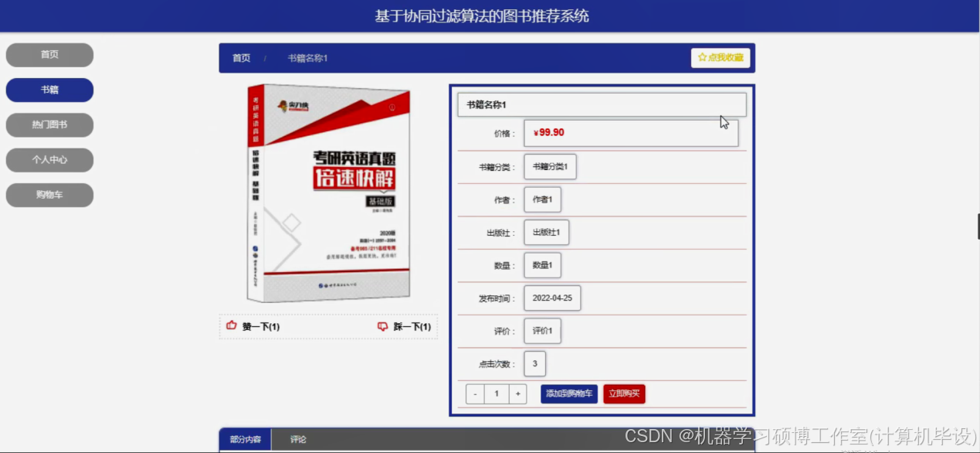The width and height of the screenshot is (980, 453).
Task: Click the quantity input field showing 1
Action: point(497,393)
